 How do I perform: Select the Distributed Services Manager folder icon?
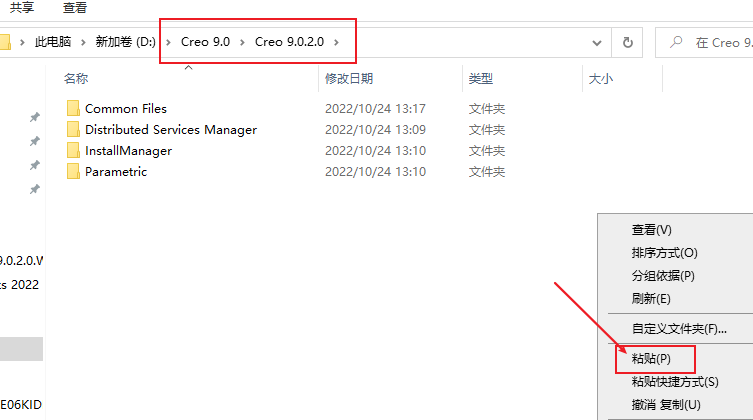73,130
